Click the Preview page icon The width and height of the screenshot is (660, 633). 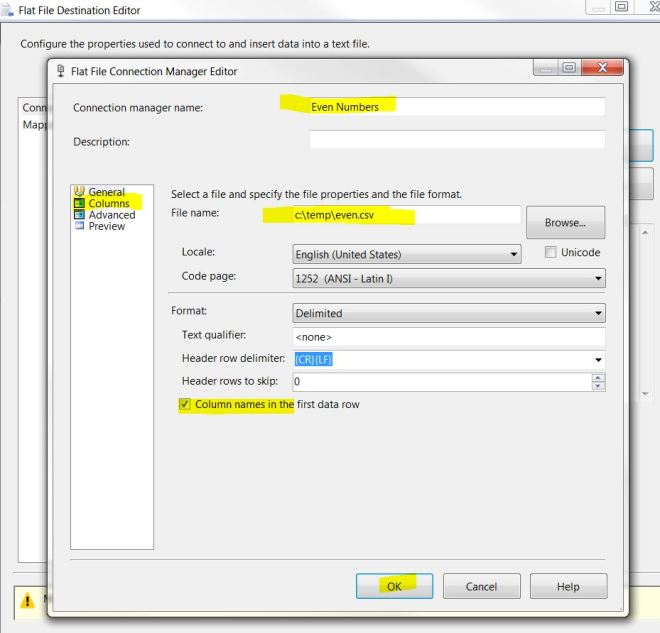click(x=80, y=226)
